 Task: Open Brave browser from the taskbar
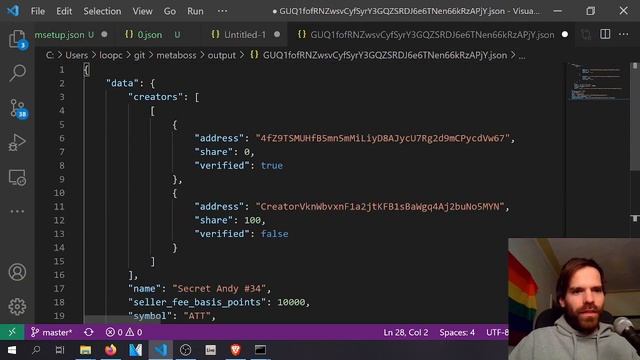(x=236, y=350)
